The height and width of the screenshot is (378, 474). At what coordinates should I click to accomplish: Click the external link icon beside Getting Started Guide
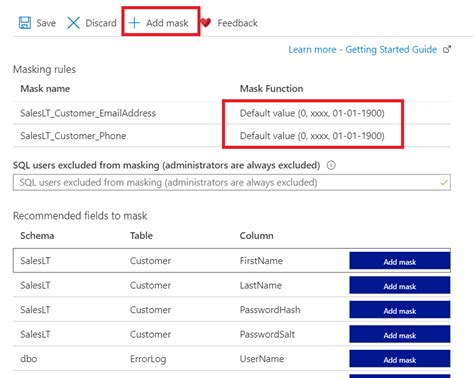coord(447,49)
